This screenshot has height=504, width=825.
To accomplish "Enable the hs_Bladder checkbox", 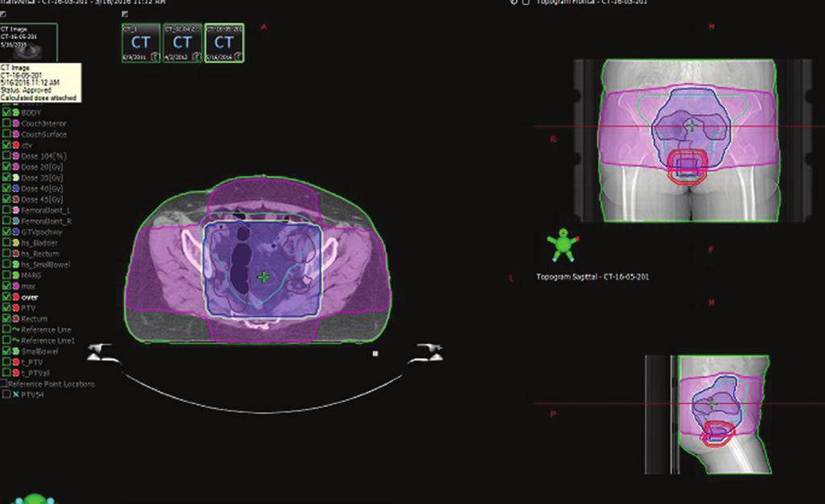I will coord(6,243).
